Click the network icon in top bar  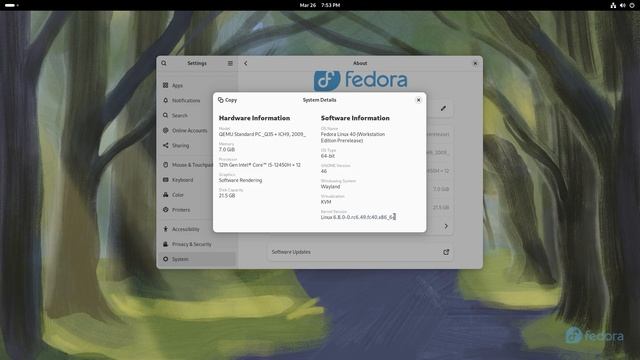tap(613, 5)
